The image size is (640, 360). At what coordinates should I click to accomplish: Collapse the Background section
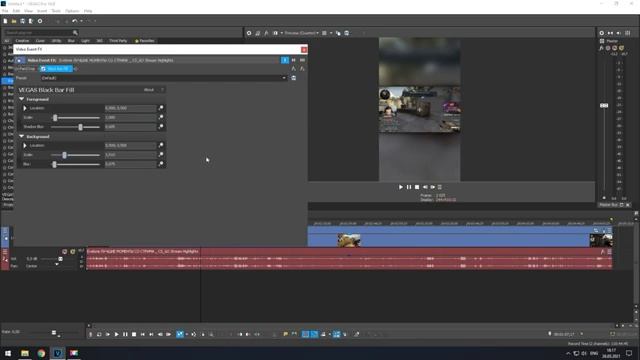pos(22,136)
